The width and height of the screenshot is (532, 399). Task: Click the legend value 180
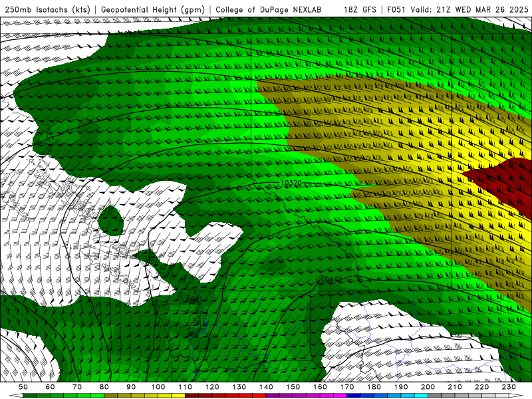point(374,387)
